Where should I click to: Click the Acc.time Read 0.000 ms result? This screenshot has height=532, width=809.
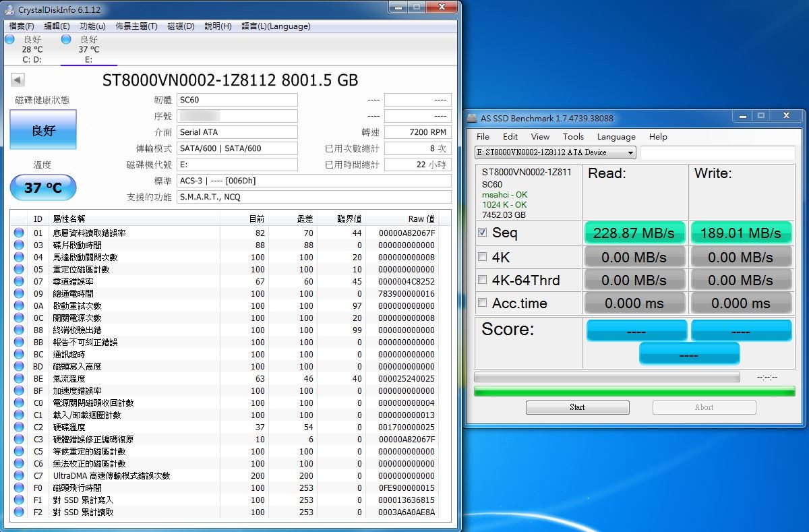point(634,303)
